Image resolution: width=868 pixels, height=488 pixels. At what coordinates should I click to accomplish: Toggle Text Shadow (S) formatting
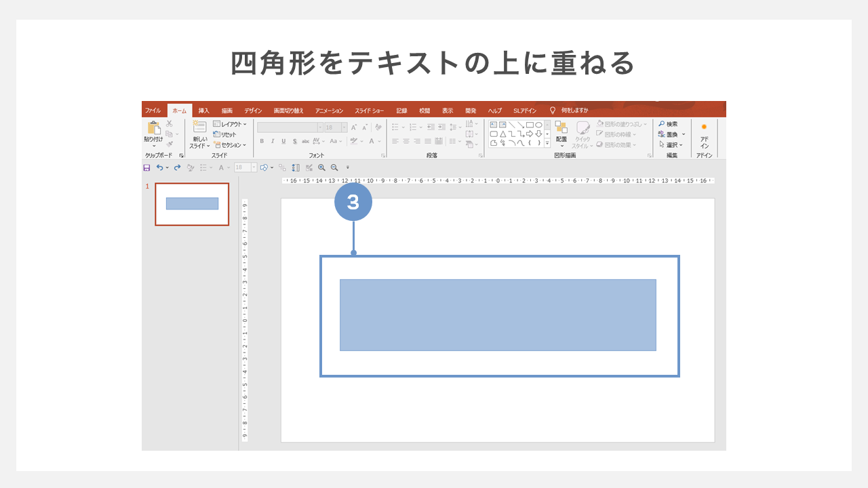(294, 141)
